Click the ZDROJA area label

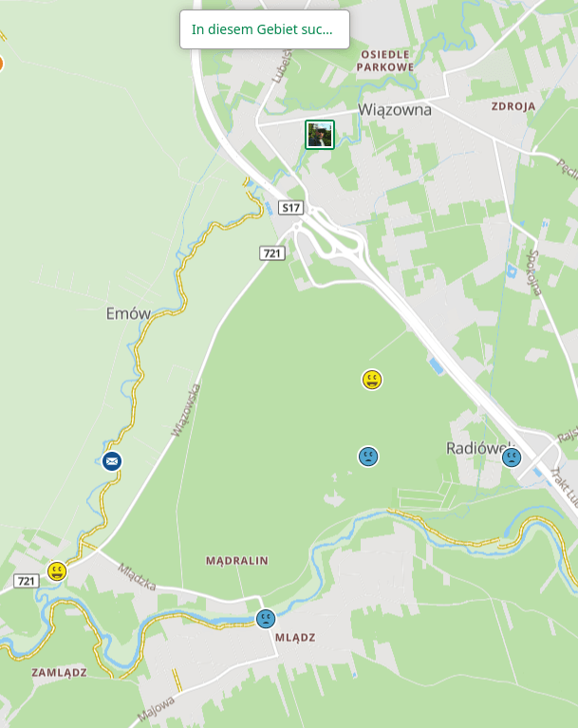point(513,106)
